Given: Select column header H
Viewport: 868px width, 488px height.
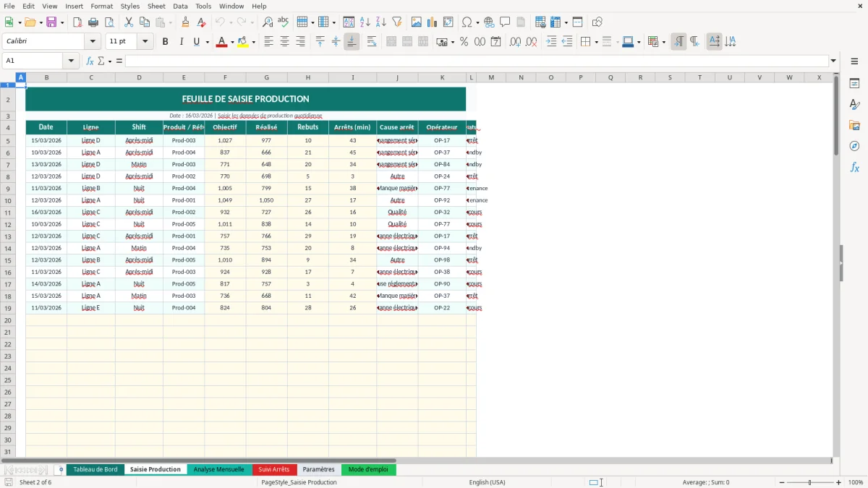Looking at the screenshot, I should click(308, 77).
